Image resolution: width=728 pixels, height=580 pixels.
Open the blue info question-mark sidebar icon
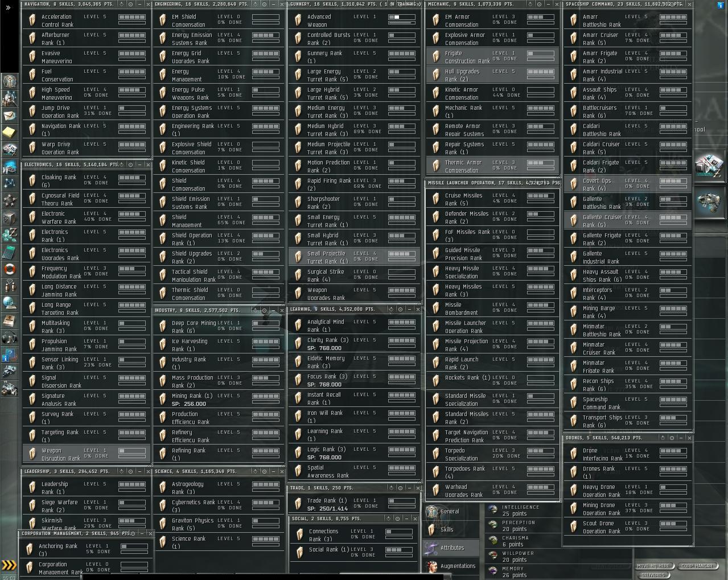point(9,356)
